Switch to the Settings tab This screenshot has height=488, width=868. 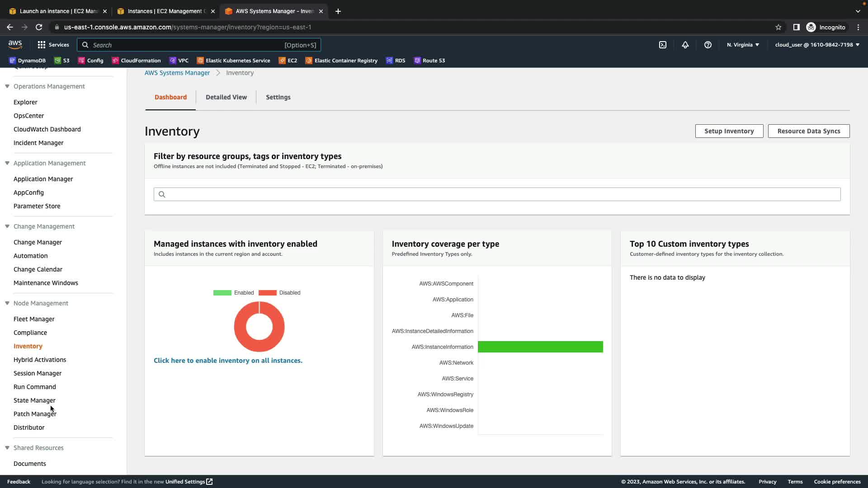(278, 97)
